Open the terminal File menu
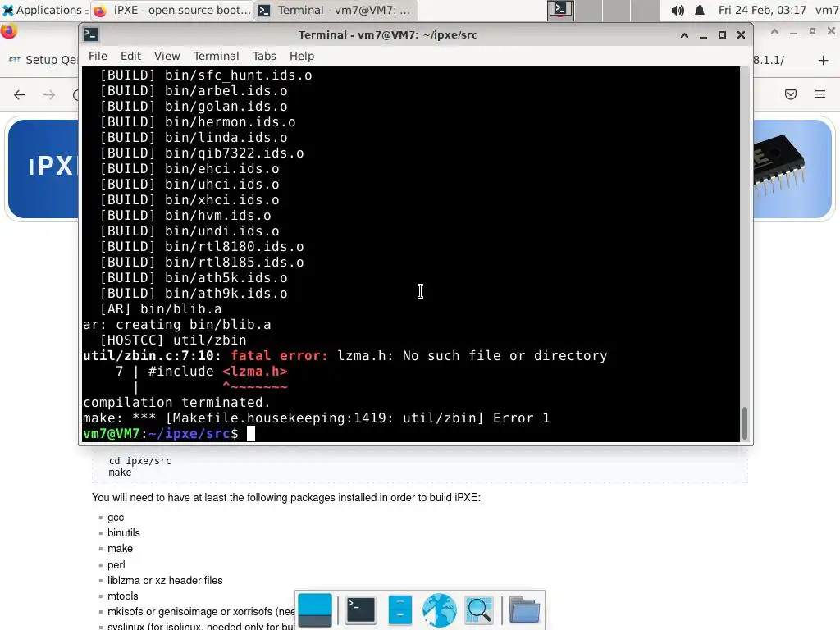The image size is (840, 630). 98,57
